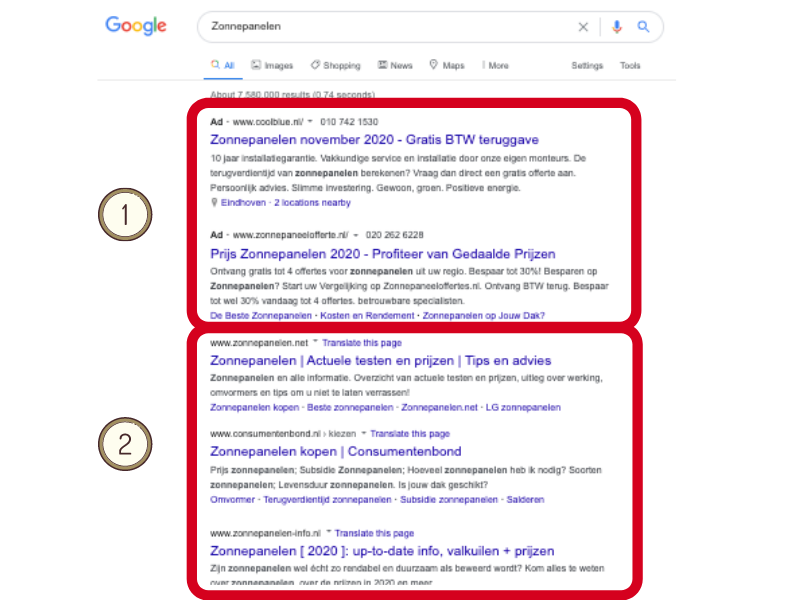
Task: Switch to the Maps tab
Action: tap(447, 66)
